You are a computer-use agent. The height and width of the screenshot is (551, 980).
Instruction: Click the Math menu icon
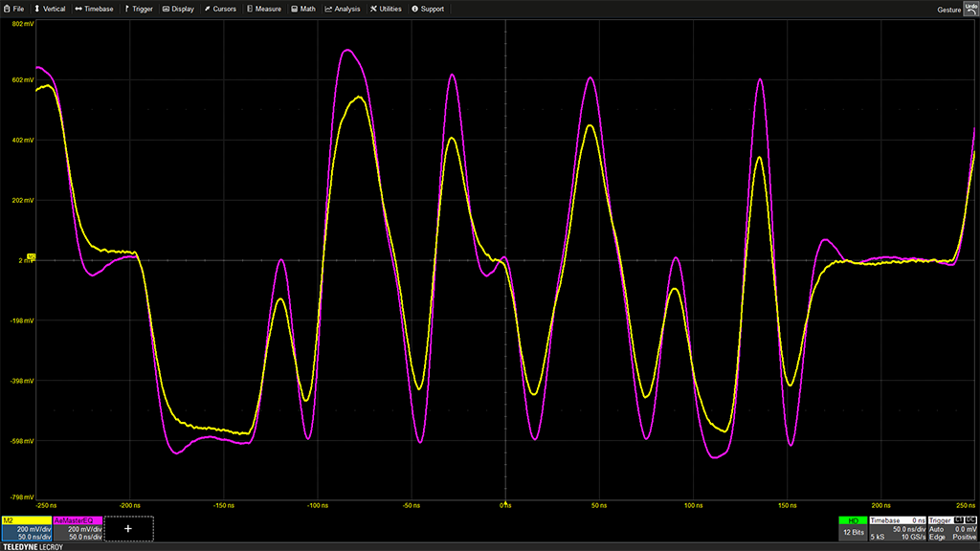coord(295,9)
